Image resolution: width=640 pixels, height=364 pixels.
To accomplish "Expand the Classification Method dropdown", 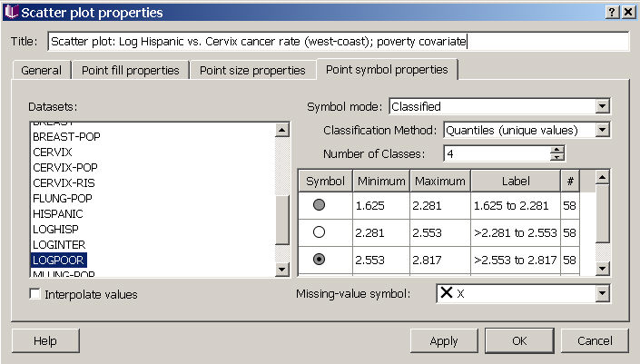I will tap(602, 130).
